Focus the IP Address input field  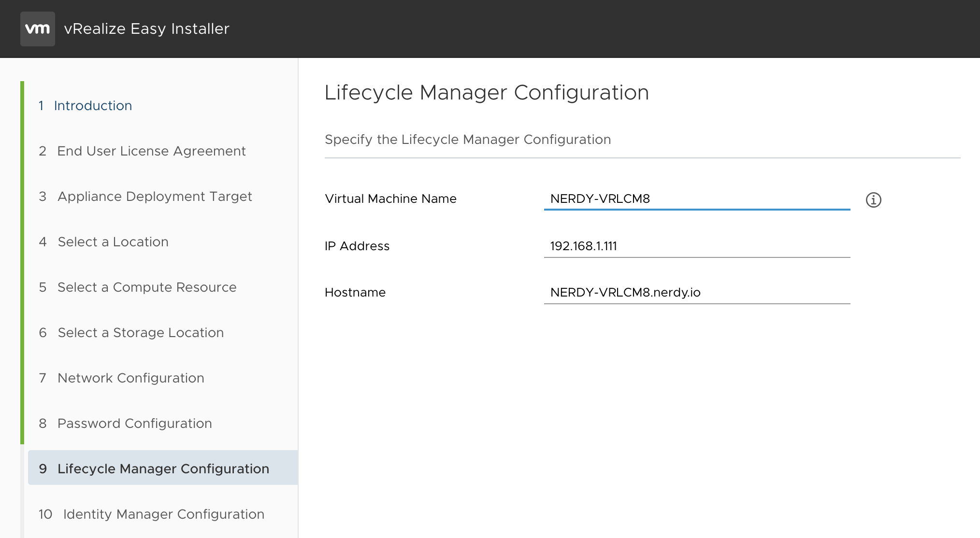click(697, 246)
